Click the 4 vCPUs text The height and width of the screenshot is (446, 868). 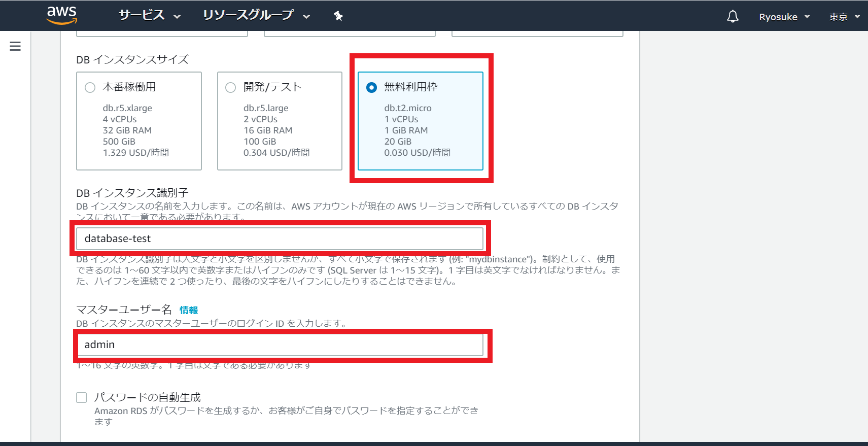(120, 119)
